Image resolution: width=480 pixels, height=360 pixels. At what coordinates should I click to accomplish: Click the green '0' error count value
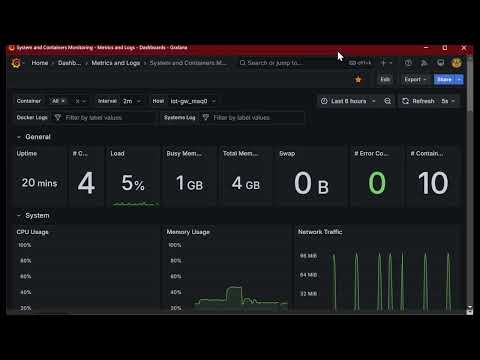pos(377,183)
